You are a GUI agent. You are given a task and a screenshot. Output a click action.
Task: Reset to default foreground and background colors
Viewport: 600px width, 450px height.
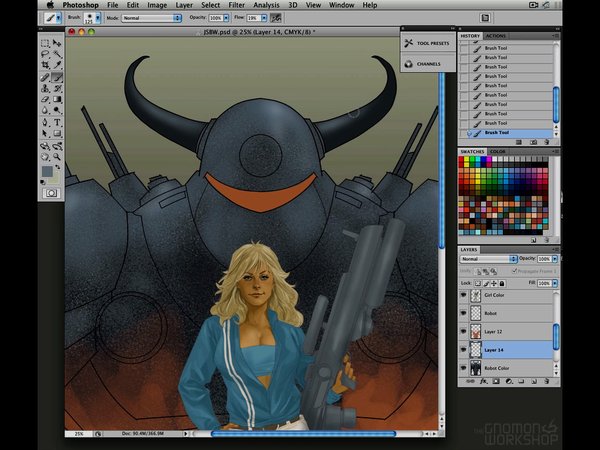(x=42, y=183)
